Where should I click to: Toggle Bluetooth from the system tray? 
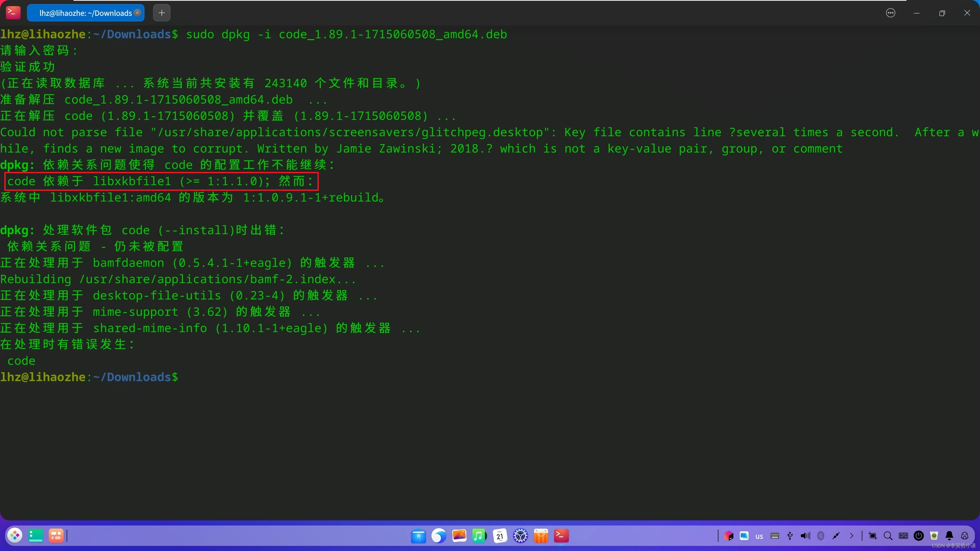pyautogui.click(x=820, y=536)
